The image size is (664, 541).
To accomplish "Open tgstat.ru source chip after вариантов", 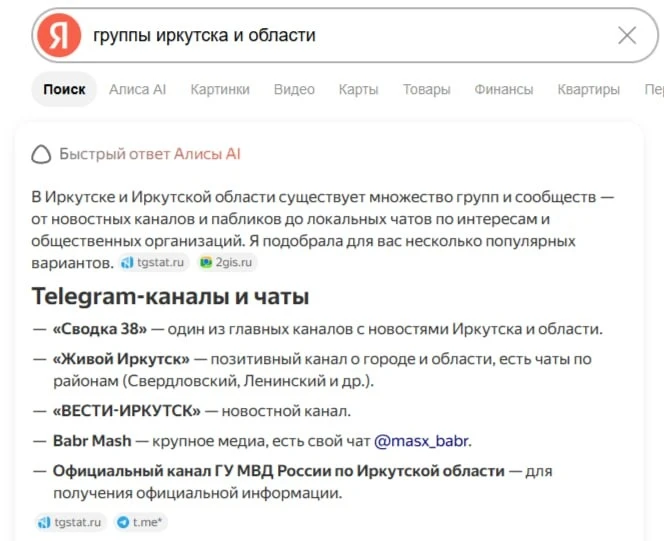I will pos(153,262).
